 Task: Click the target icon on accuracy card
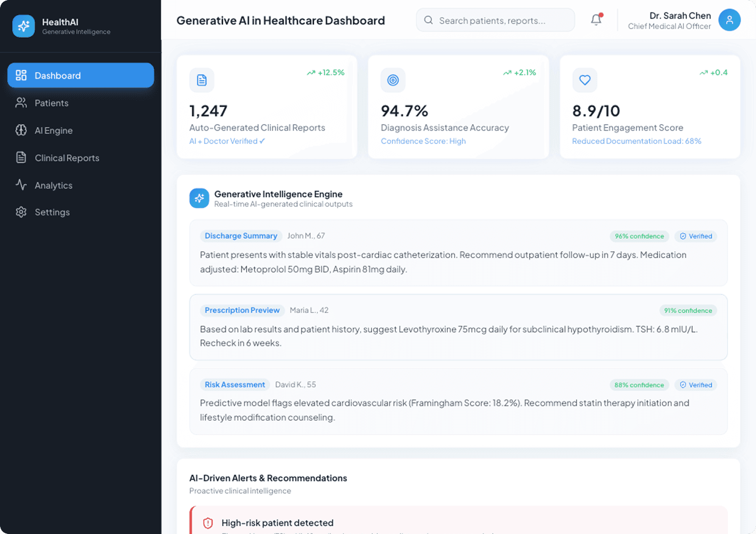pyautogui.click(x=393, y=80)
